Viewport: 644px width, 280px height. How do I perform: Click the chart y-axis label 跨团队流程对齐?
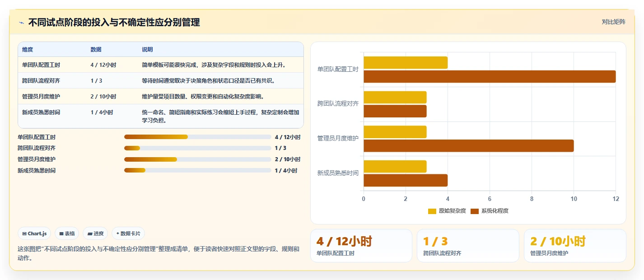click(338, 103)
